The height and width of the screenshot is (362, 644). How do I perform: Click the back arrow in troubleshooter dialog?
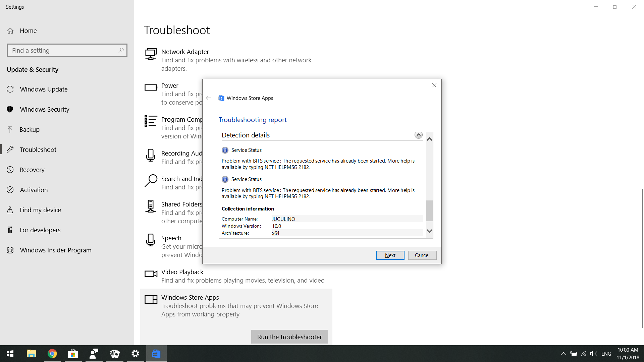pyautogui.click(x=209, y=98)
